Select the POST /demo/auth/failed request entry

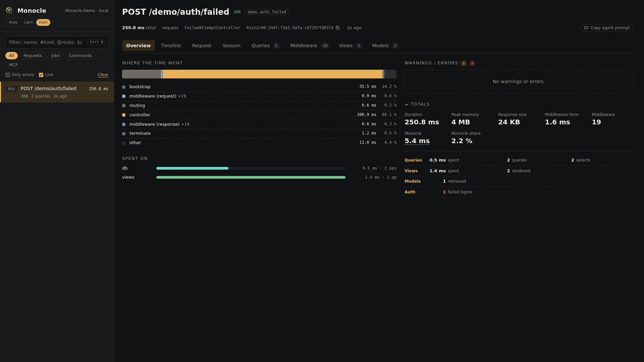point(57,92)
